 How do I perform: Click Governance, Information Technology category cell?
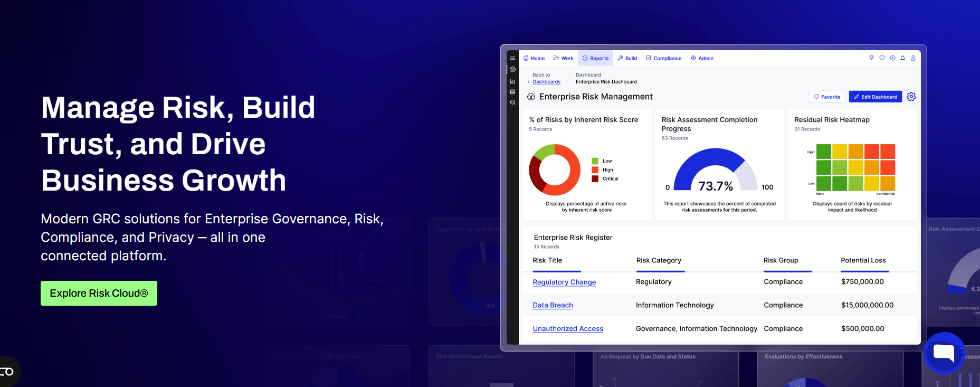click(696, 328)
